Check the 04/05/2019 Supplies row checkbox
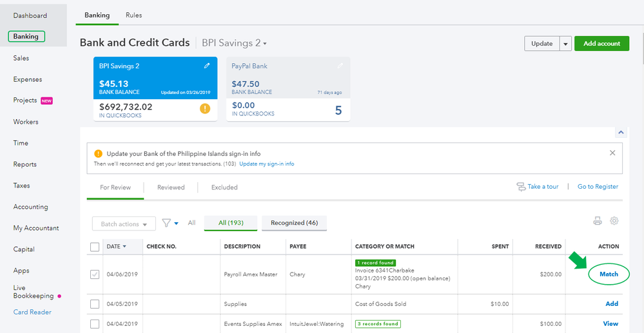The image size is (644, 333). coord(95,304)
